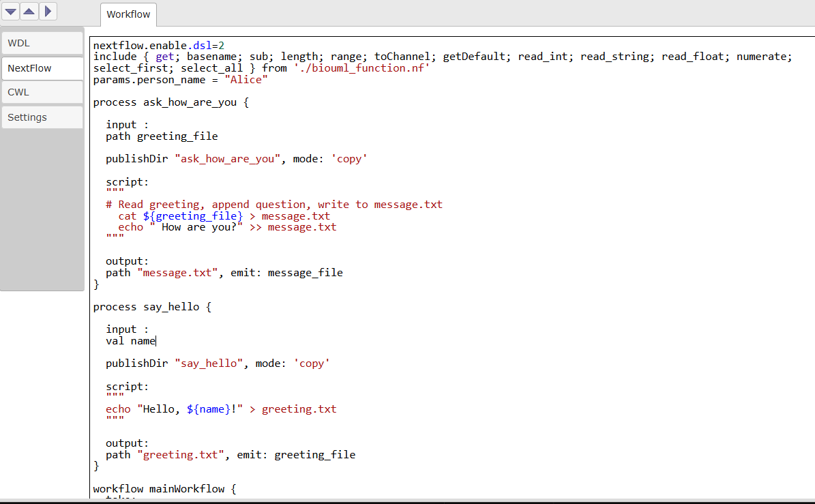Switch to the WDL side tab
Screen dimensions: 815x504
(x=42, y=43)
